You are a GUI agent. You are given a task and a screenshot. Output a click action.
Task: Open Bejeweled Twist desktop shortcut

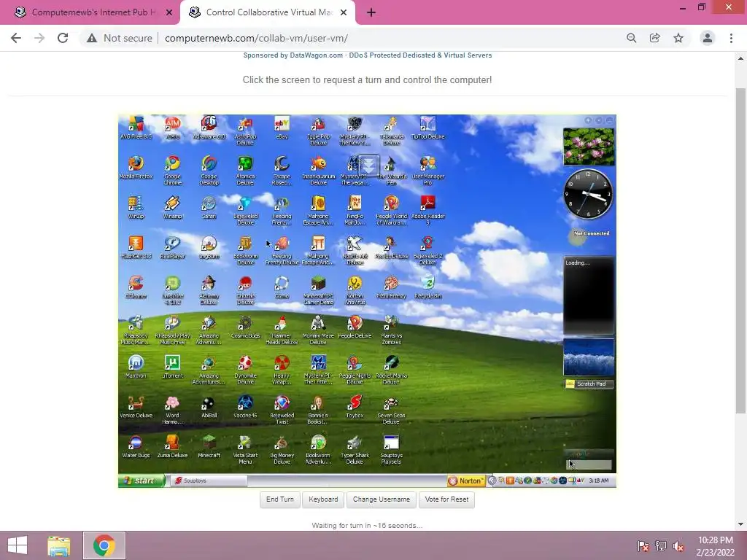point(282,410)
